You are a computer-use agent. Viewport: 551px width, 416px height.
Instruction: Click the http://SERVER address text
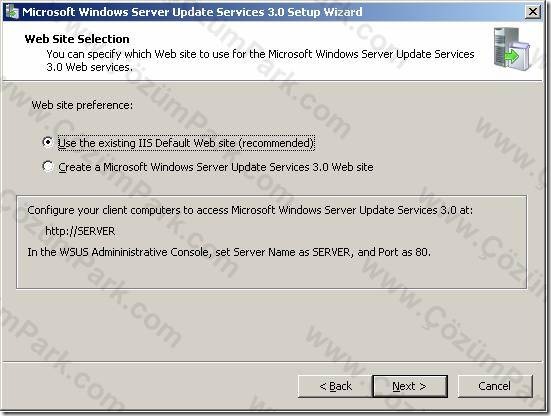(80, 231)
